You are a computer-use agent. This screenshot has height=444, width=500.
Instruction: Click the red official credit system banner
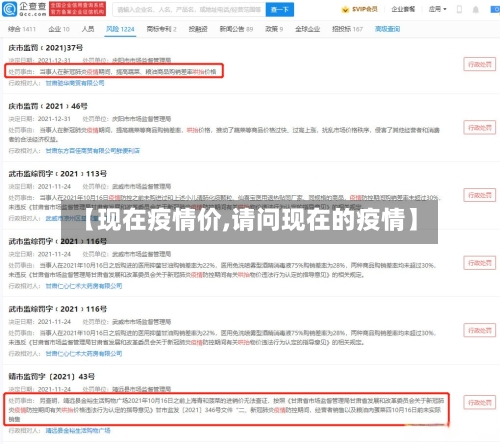click(77, 9)
